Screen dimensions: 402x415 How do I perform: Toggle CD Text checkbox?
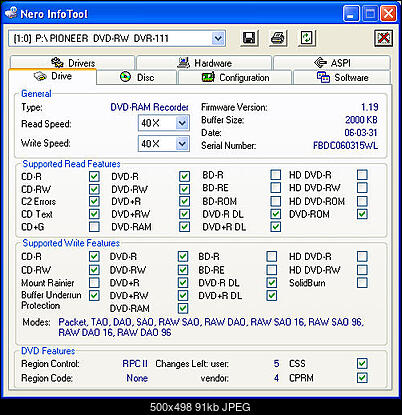tap(94, 214)
